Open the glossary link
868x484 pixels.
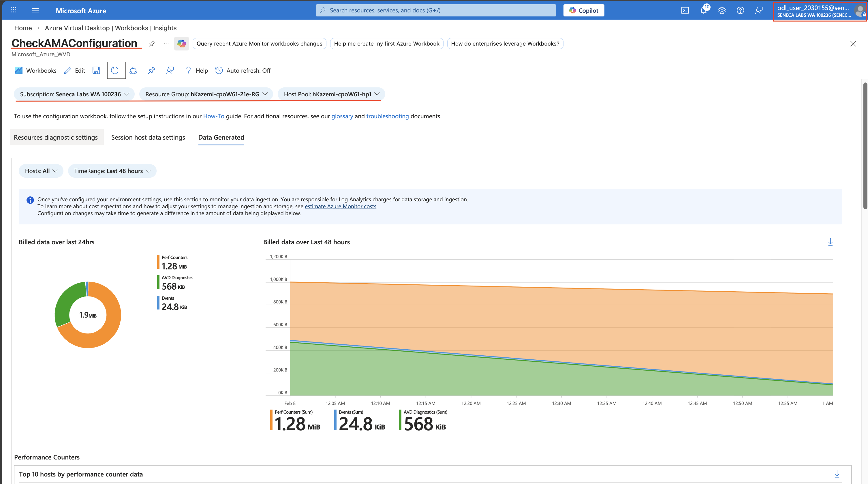[x=342, y=116]
